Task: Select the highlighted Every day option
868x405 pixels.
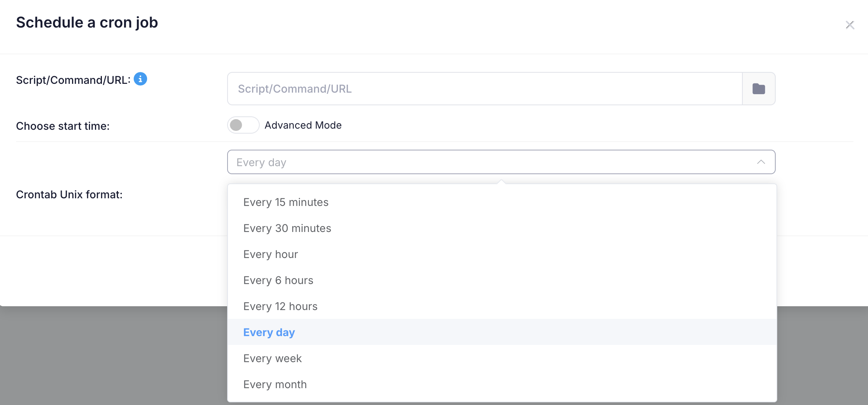Action: (x=502, y=332)
